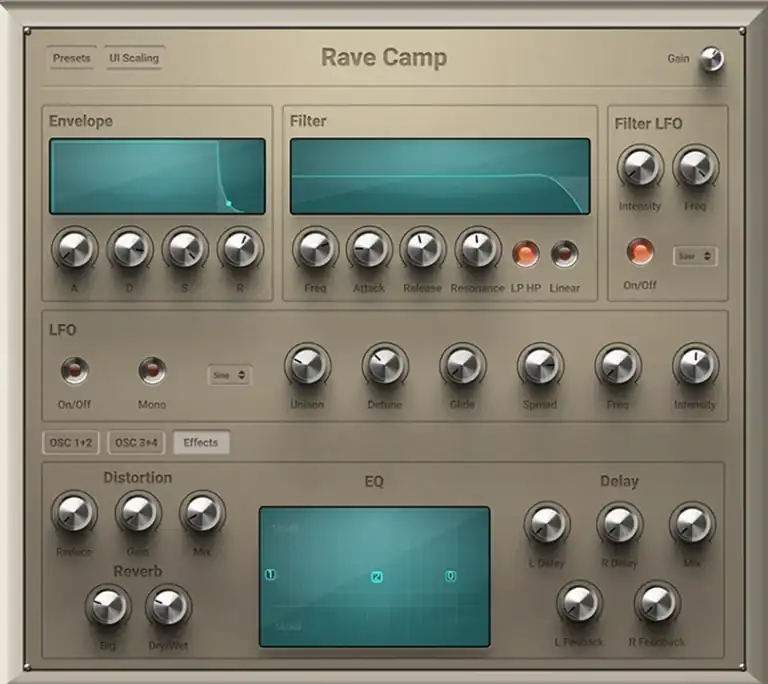Click the Envelope D knob
This screenshot has width=768, height=684.
point(130,248)
